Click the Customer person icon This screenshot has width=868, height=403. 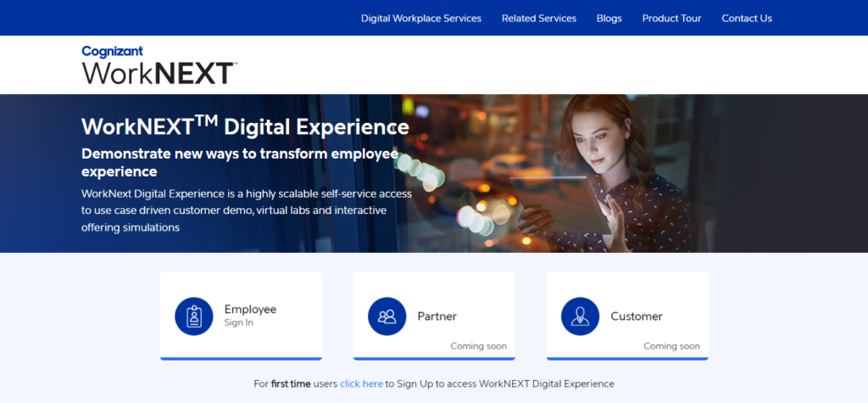581,316
